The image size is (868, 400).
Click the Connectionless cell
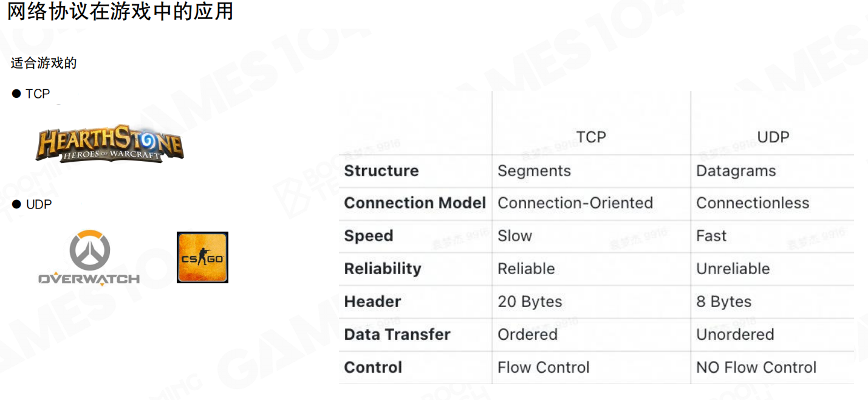pyautogui.click(x=753, y=203)
